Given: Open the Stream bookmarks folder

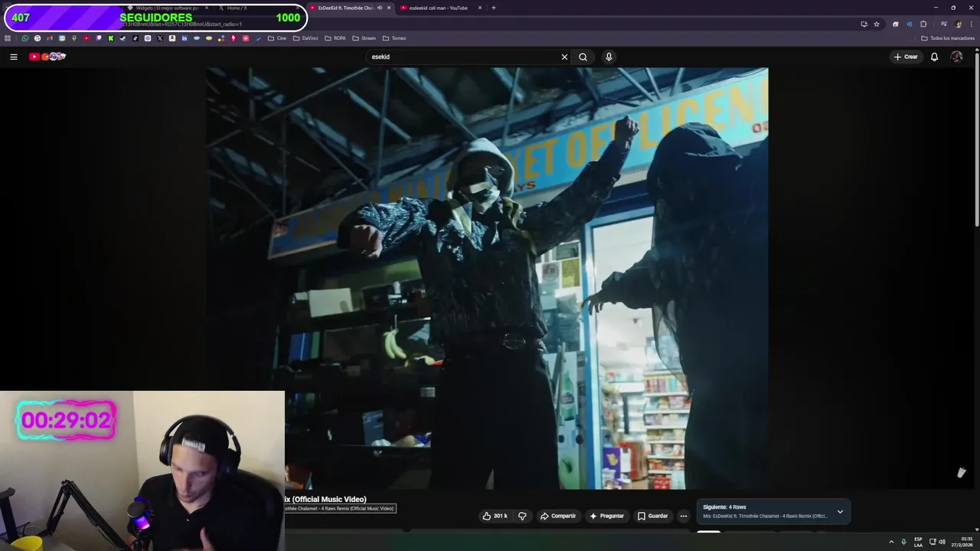Looking at the screenshot, I should (x=364, y=38).
